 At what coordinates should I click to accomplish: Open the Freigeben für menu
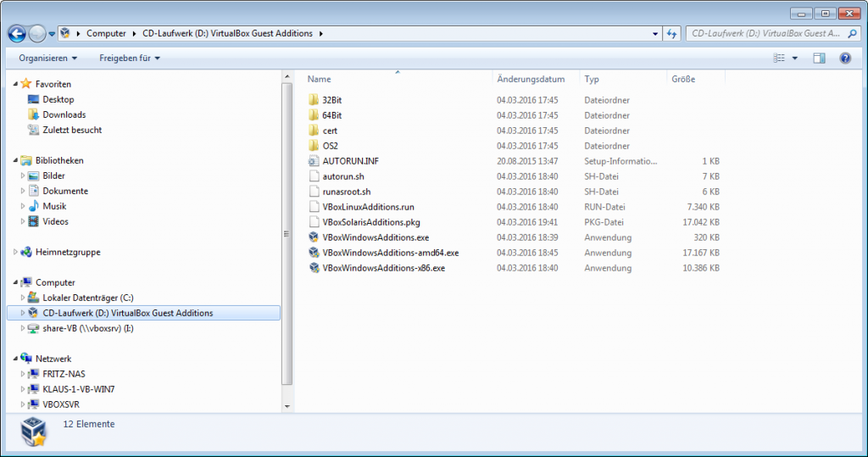130,59
